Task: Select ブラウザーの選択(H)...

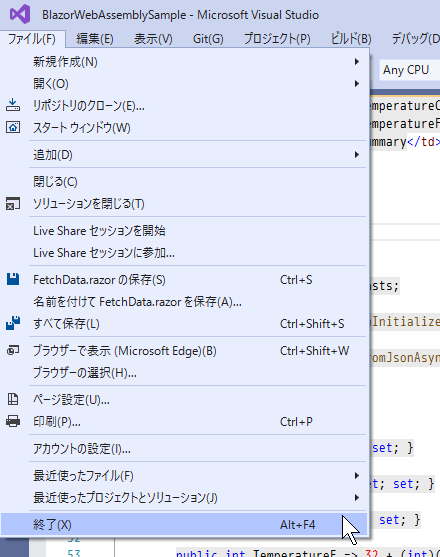Action: tap(184, 373)
